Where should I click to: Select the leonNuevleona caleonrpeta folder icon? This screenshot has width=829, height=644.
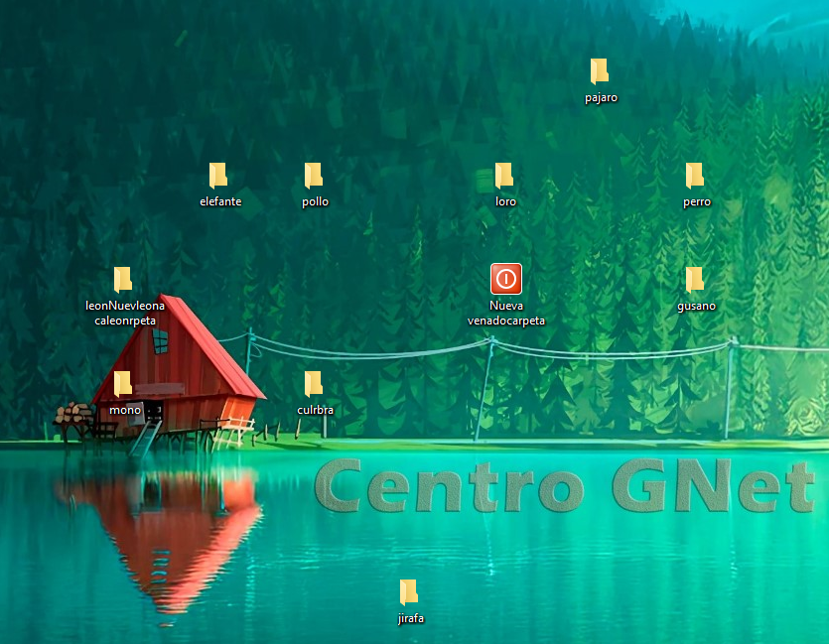[x=123, y=280]
